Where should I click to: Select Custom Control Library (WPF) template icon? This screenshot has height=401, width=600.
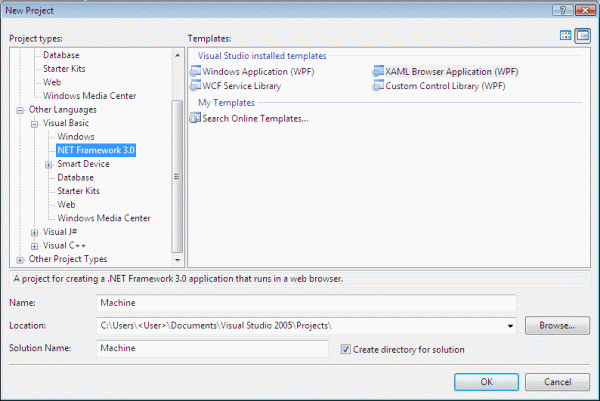point(378,85)
